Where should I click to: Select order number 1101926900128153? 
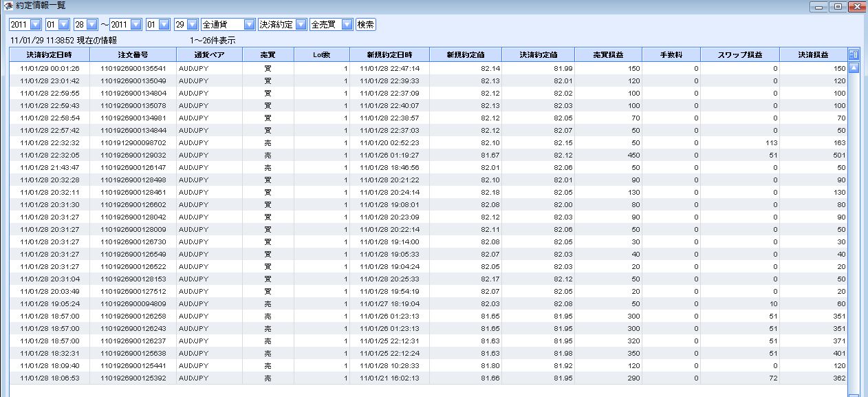(133, 279)
